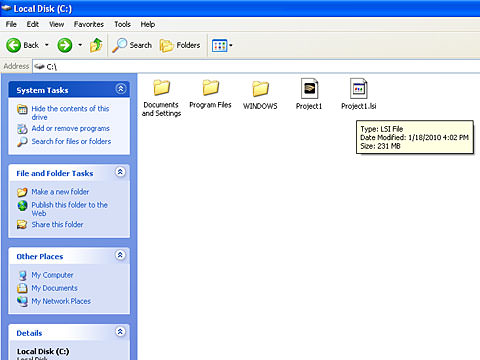Click the Details header text
The width and height of the screenshot is (480, 360).
point(29,333)
